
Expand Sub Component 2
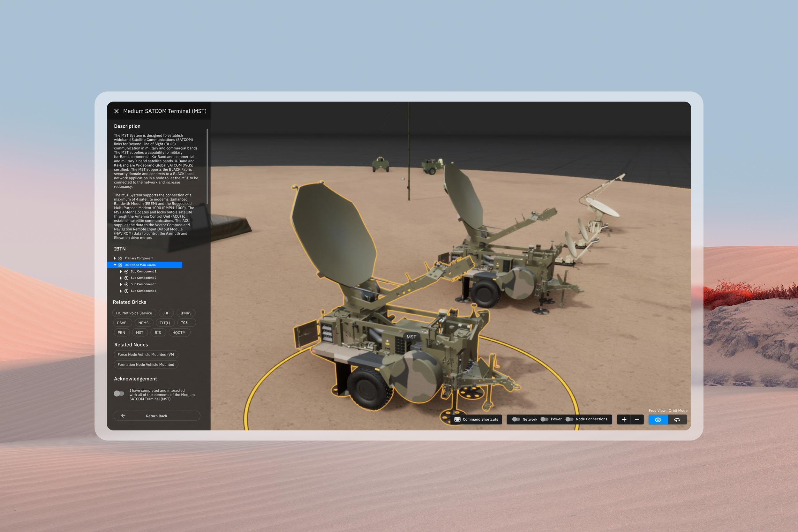(121, 278)
